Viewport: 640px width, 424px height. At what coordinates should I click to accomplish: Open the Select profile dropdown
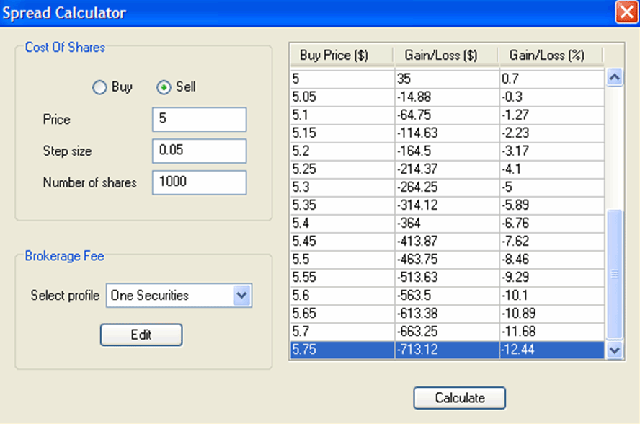pyautogui.click(x=240, y=295)
